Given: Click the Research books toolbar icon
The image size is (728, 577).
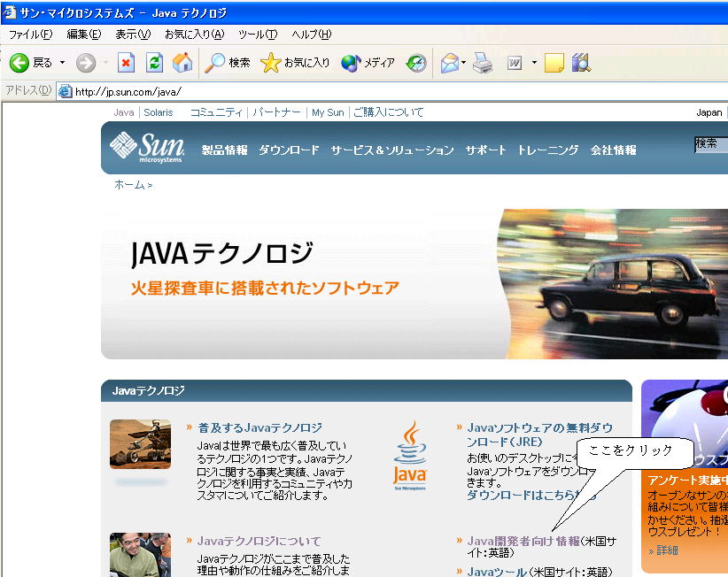Looking at the screenshot, I should (x=581, y=63).
